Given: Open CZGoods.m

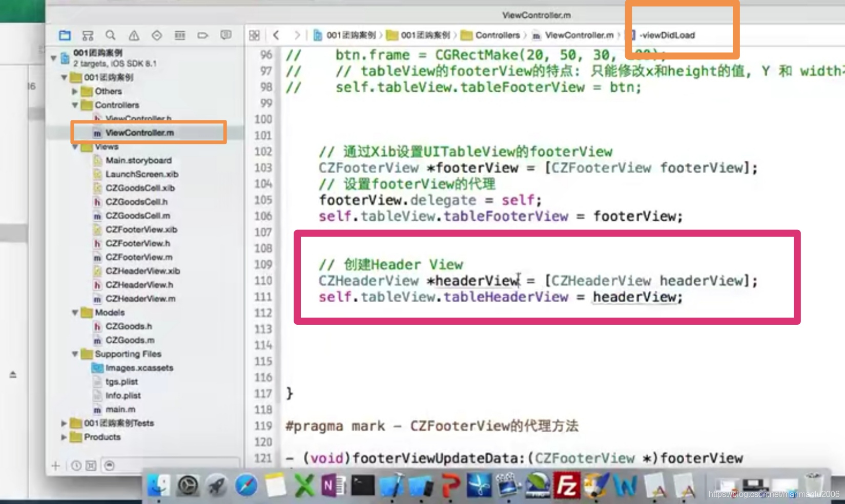Looking at the screenshot, I should [130, 340].
